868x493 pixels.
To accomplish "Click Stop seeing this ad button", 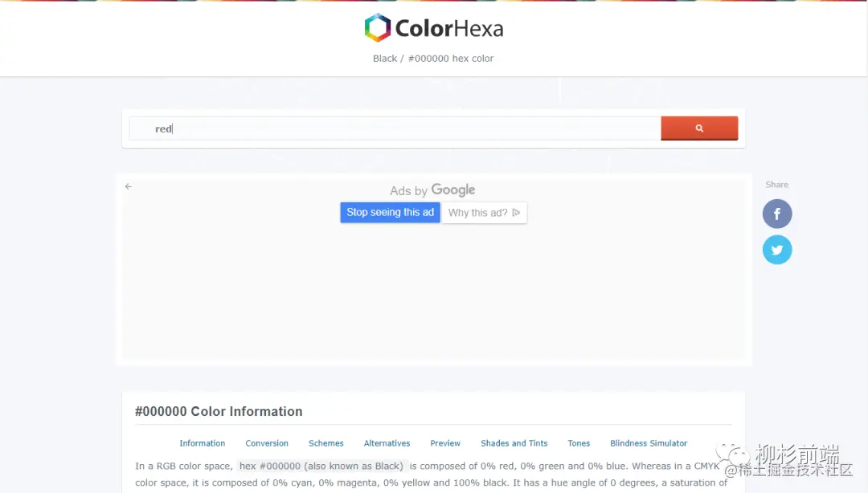I will click(x=391, y=213).
